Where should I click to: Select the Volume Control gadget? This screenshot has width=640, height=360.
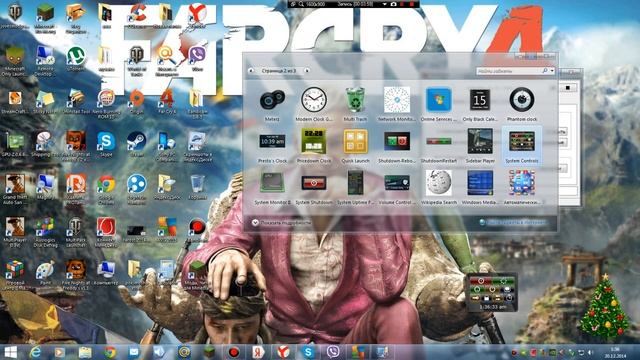(x=397, y=187)
